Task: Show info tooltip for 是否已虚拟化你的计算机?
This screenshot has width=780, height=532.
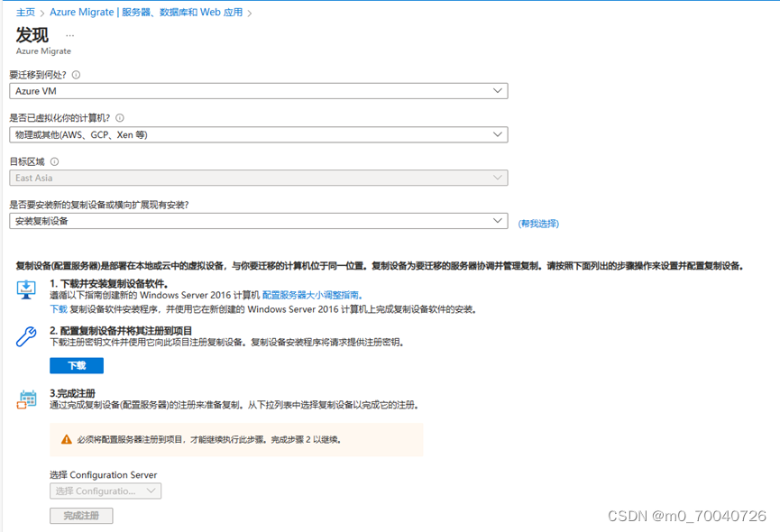Action: pyautogui.click(x=120, y=118)
